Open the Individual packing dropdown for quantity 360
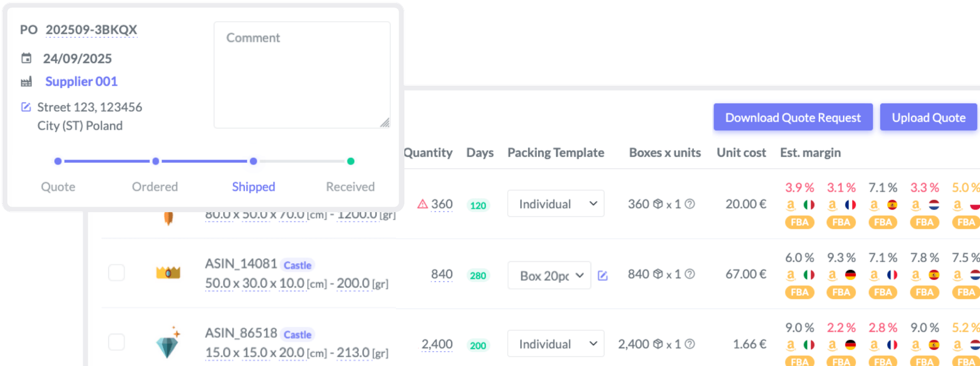The width and height of the screenshot is (980, 366). click(x=556, y=204)
